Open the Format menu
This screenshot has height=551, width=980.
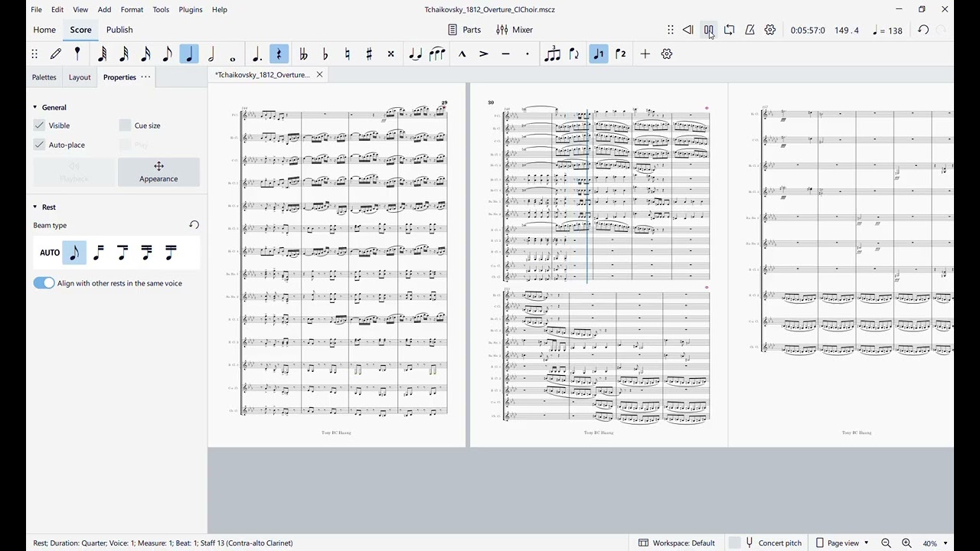pyautogui.click(x=132, y=9)
